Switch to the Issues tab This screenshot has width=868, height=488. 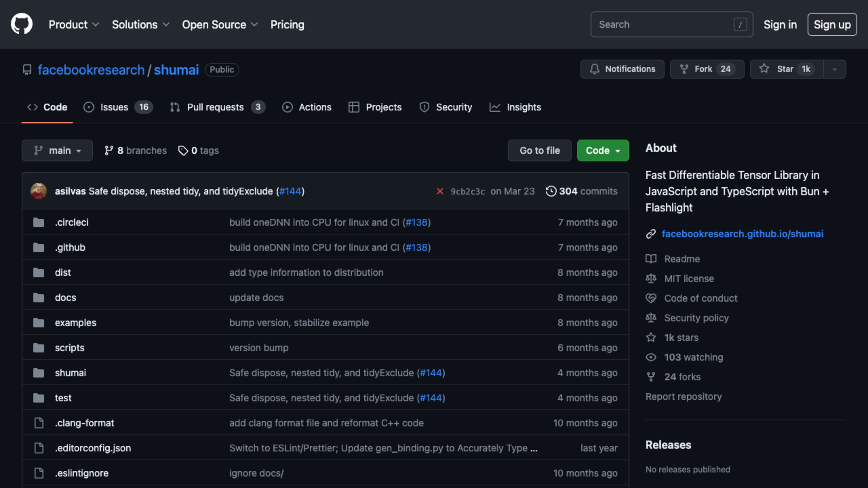click(x=115, y=107)
